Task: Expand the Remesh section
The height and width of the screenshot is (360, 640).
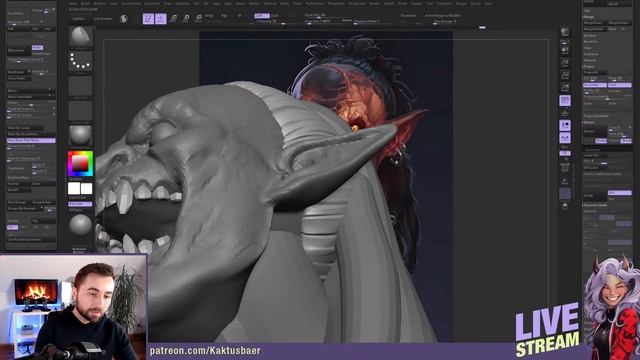Action: coord(590,60)
